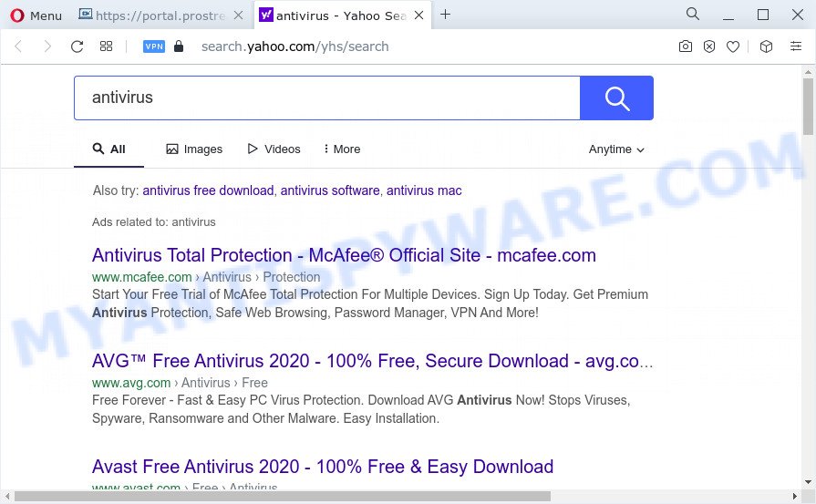The image size is (816, 504).
Task: Click the scroll up arrow
Action: [808, 72]
